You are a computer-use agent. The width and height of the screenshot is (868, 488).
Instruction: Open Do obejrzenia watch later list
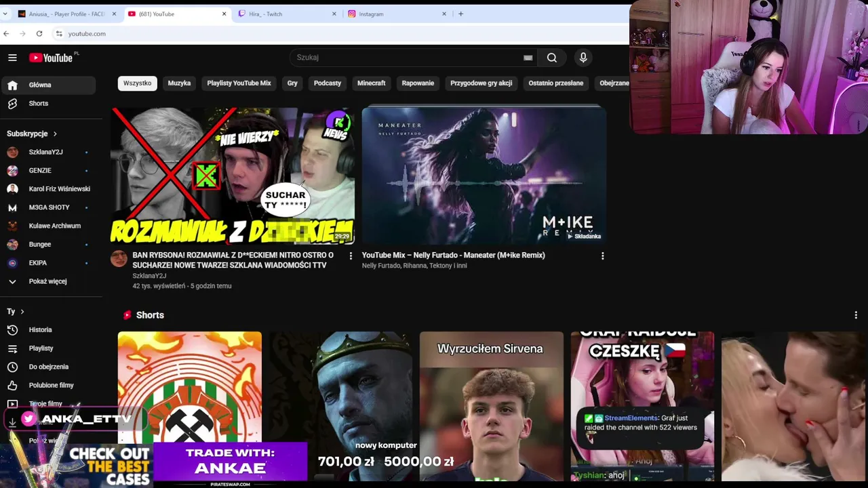coord(47,367)
